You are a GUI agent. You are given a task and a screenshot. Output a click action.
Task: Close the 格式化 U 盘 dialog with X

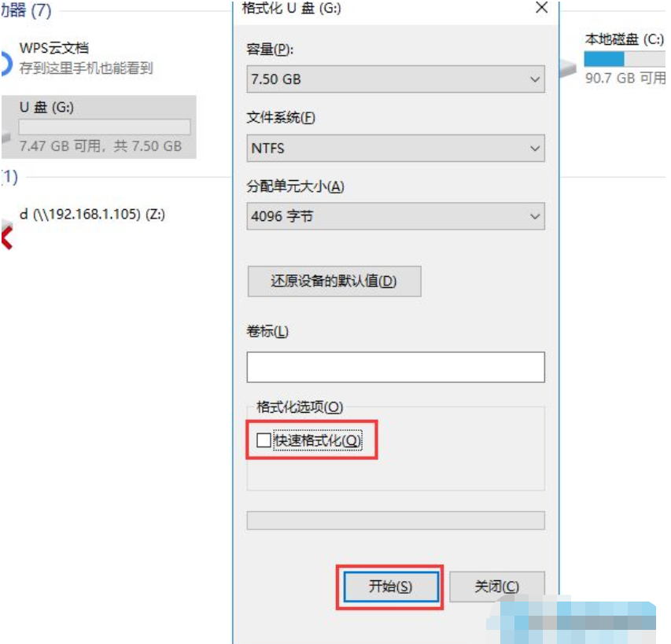542,7
